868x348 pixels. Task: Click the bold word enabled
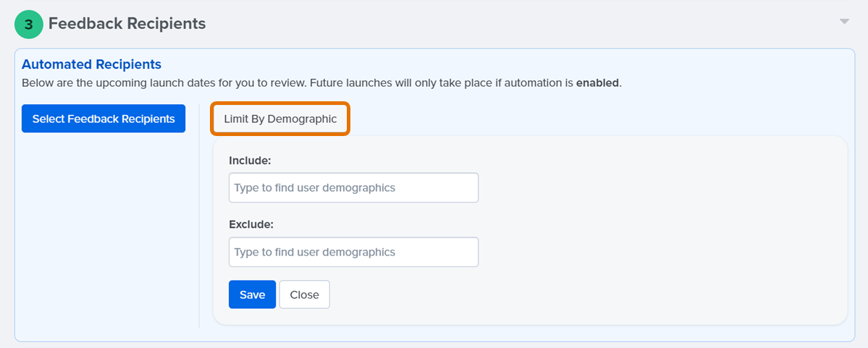pos(597,84)
